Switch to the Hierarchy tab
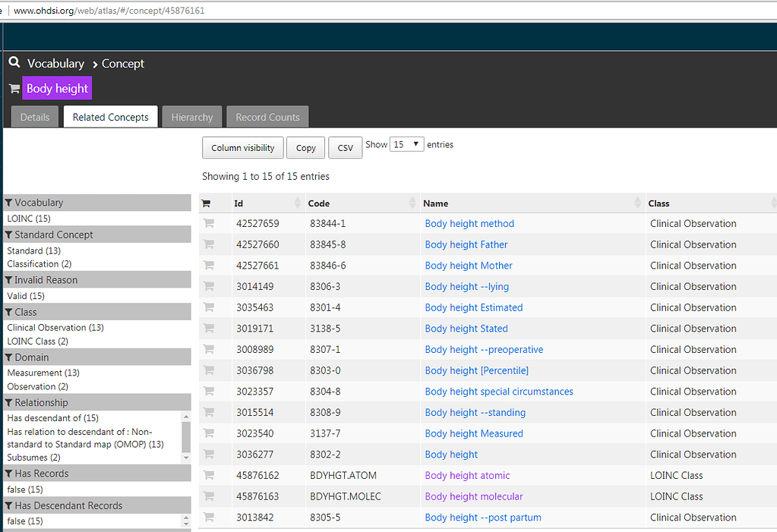 click(x=191, y=116)
